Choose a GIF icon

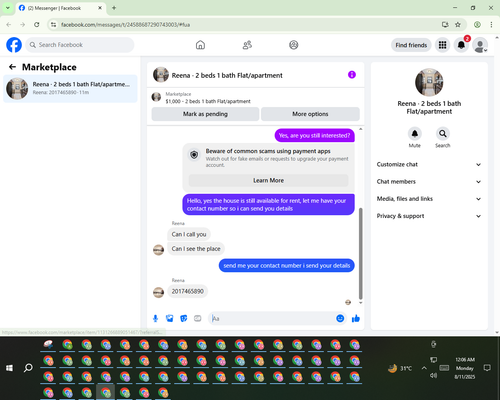point(198,319)
